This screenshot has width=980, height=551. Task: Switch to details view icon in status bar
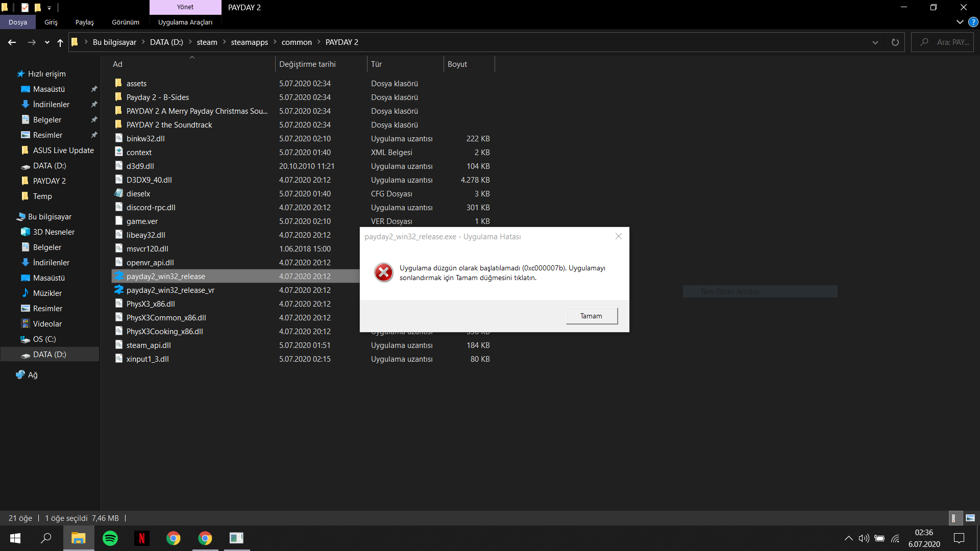pos(955,518)
